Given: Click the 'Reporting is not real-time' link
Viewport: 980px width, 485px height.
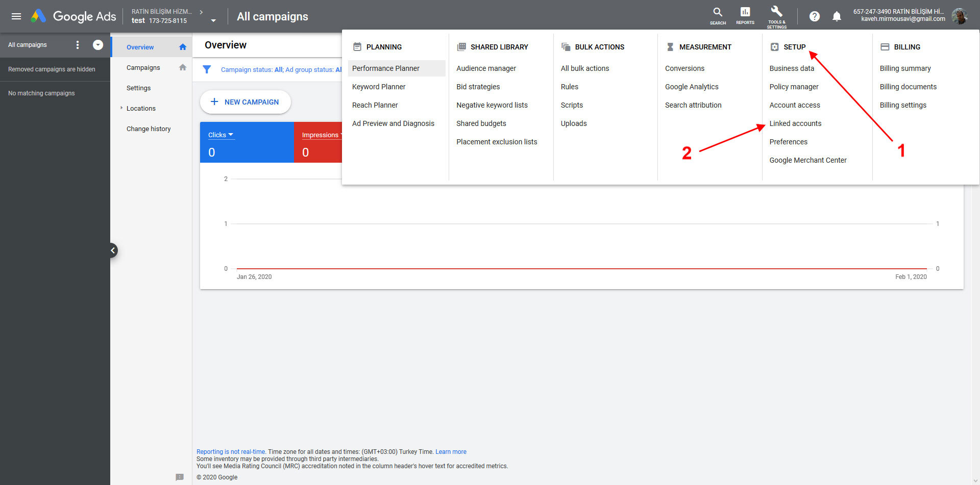Looking at the screenshot, I should point(231,452).
